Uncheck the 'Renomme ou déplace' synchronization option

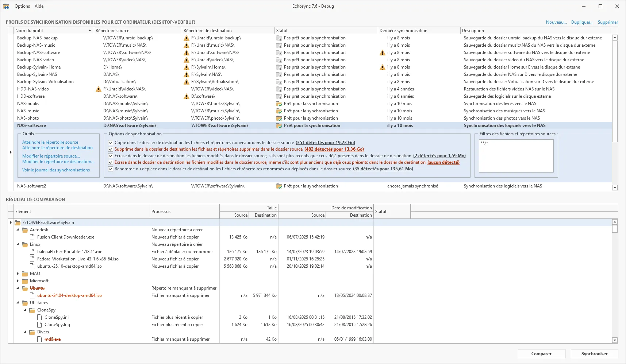click(110, 169)
